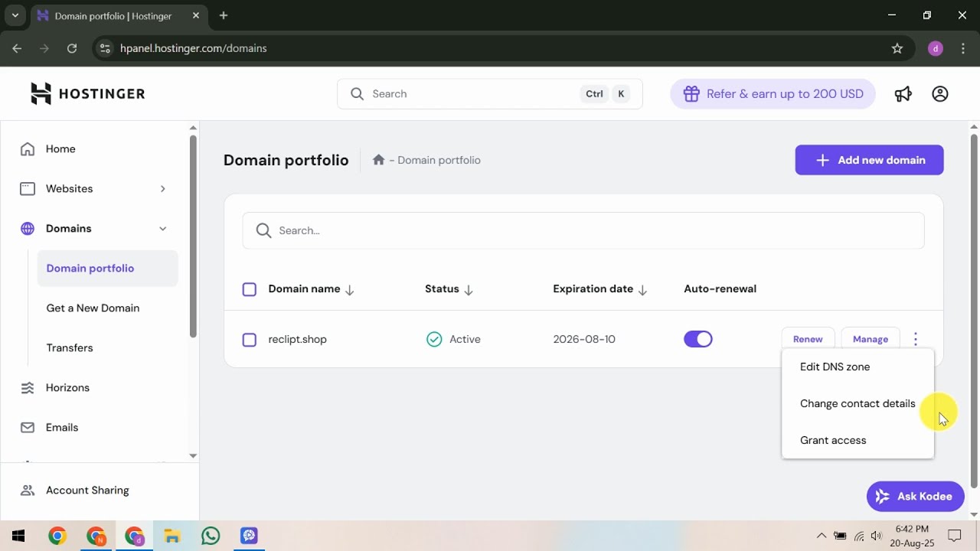
Task: Select Change contact details option
Action: coord(857,403)
